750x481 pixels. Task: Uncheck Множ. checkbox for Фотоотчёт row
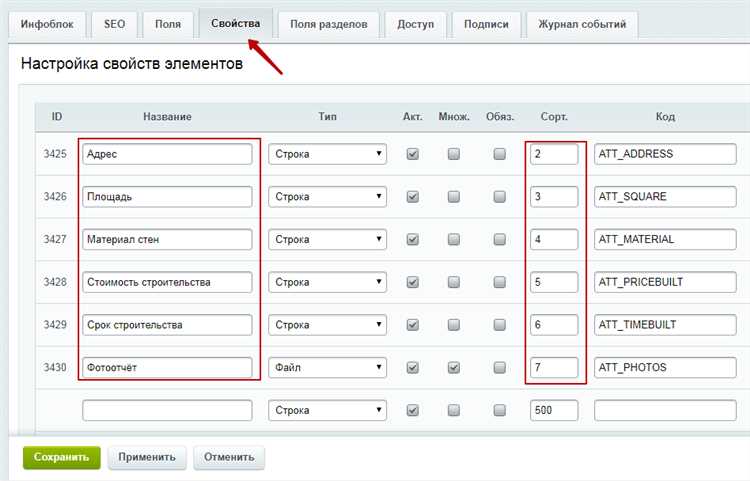[x=453, y=367]
